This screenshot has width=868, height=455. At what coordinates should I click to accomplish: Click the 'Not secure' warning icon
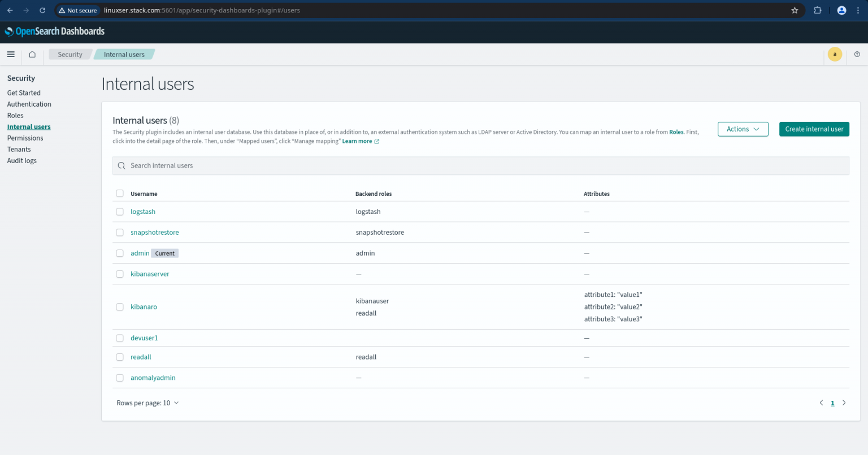point(61,10)
